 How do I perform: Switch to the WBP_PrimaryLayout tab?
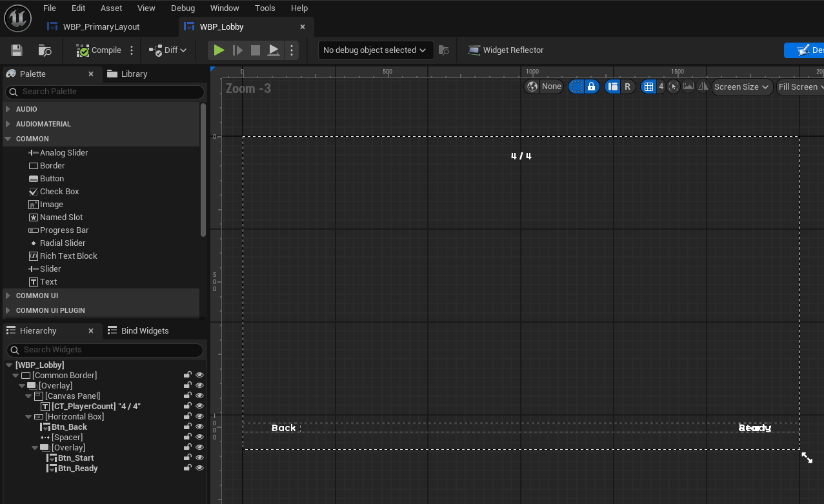pos(101,27)
